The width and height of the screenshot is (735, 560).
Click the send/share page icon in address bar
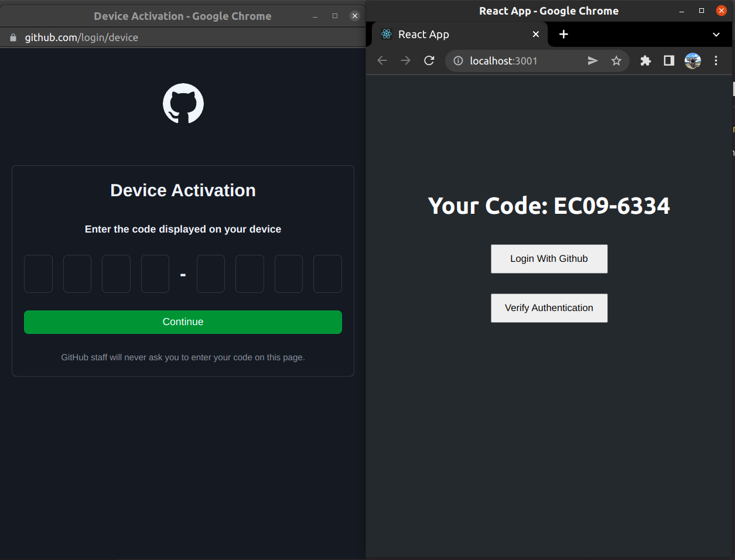(593, 60)
